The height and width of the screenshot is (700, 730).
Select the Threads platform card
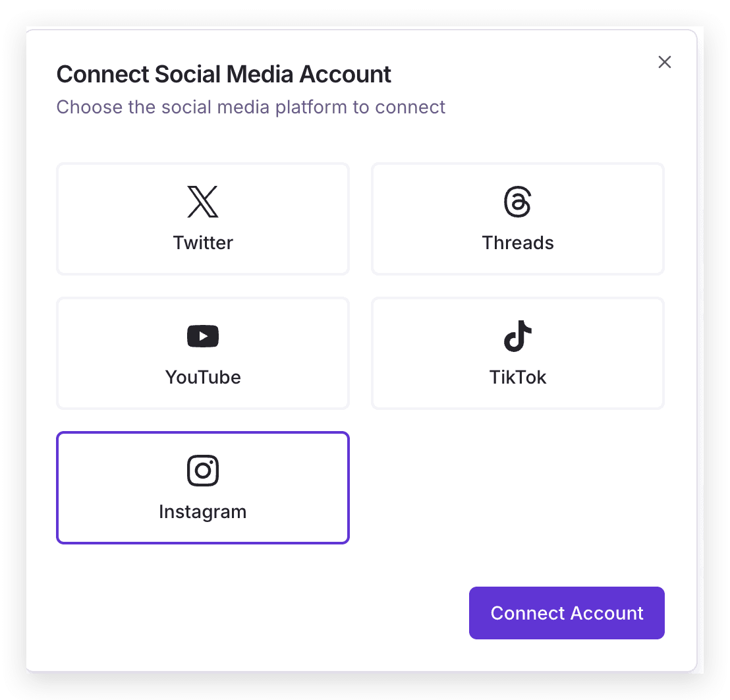[x=518, y=219]
